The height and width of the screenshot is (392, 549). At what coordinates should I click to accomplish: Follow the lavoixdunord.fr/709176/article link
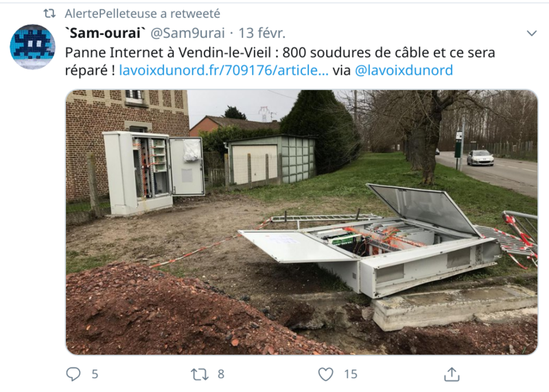(224, 70)
